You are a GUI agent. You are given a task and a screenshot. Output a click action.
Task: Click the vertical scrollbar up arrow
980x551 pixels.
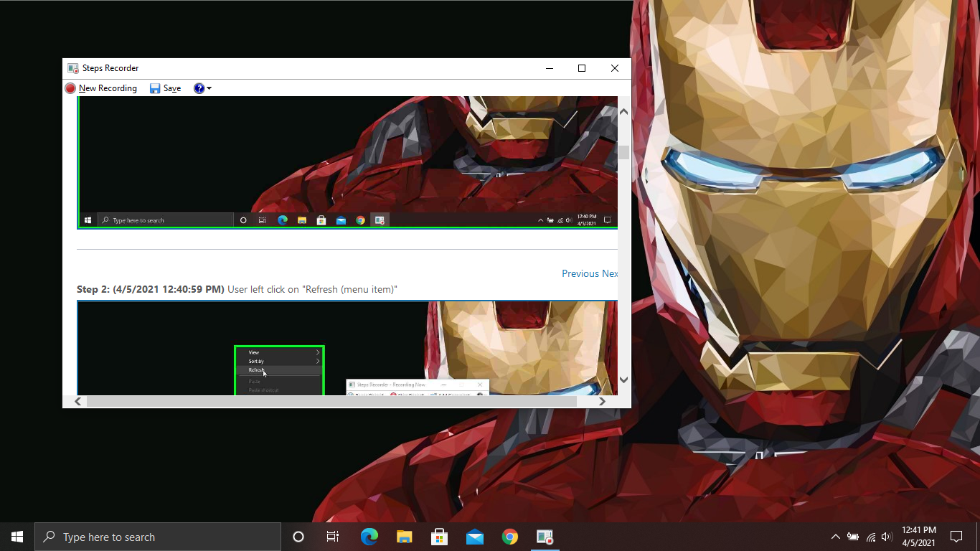coord(623,112)
